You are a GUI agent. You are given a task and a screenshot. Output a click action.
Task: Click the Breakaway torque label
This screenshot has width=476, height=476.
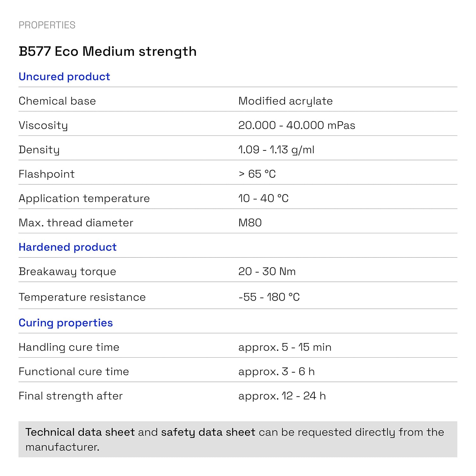(67, 272)
